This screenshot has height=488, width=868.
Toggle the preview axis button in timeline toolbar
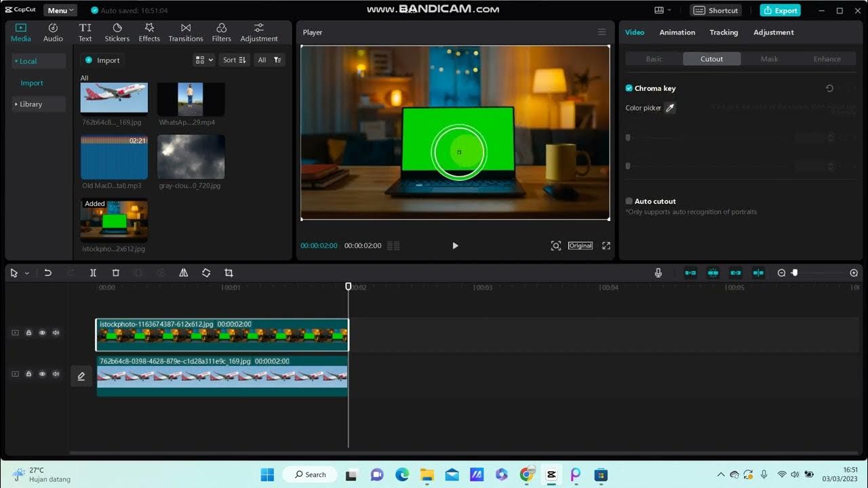pos(758,272)
